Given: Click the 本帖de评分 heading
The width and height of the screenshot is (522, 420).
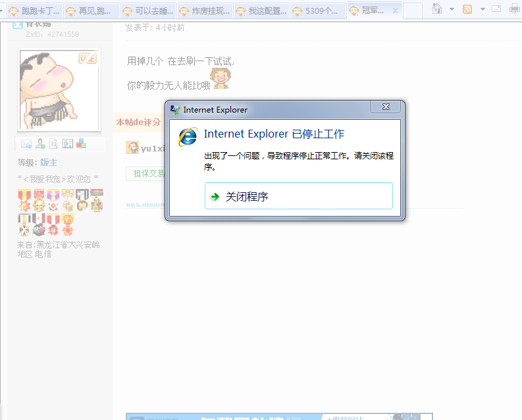Looking at the screenshot, I should 138,122.
